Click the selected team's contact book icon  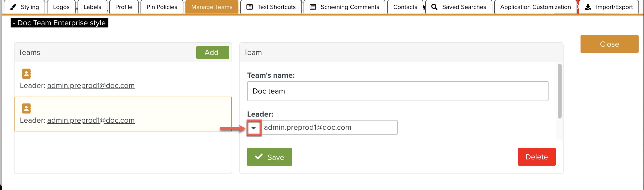(27, 108)
